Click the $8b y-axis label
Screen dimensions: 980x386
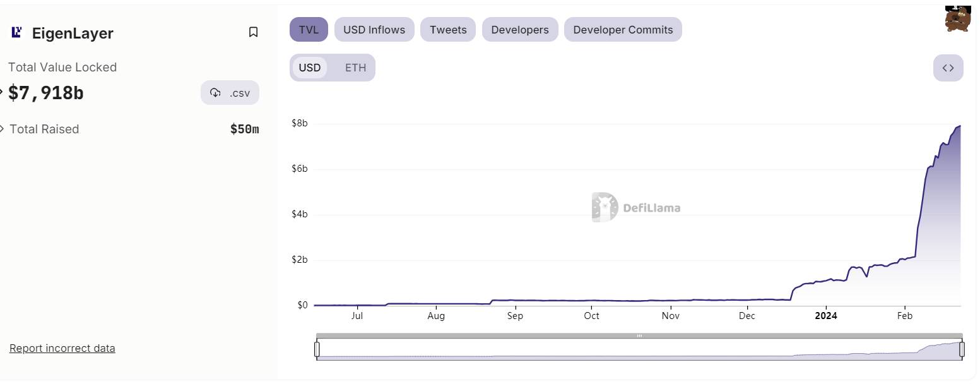(299, 123)
